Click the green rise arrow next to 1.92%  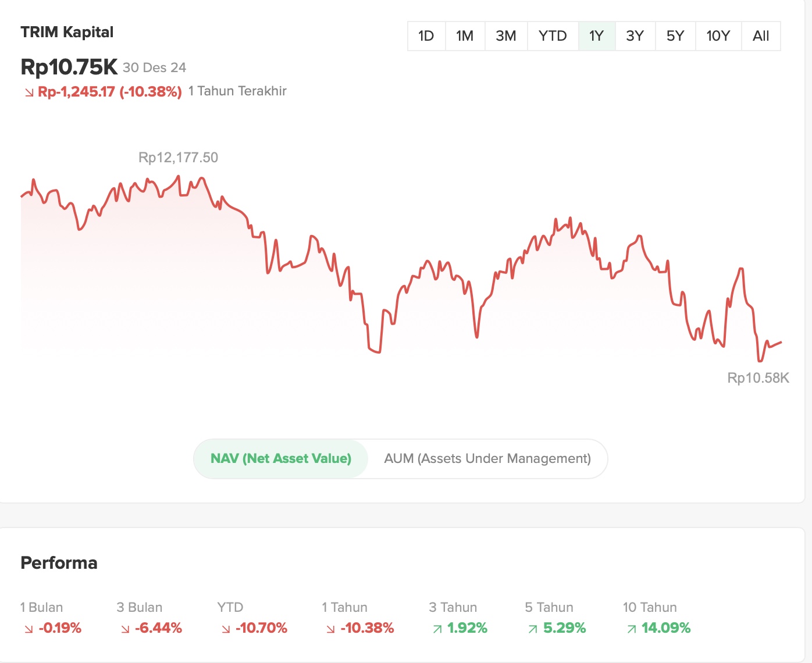(437, 628)
